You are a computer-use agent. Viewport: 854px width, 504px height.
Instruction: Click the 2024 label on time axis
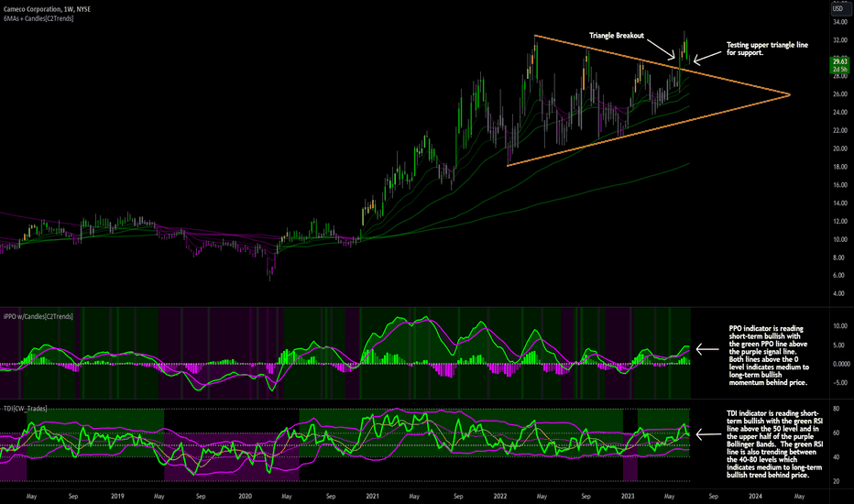point(755,497)
